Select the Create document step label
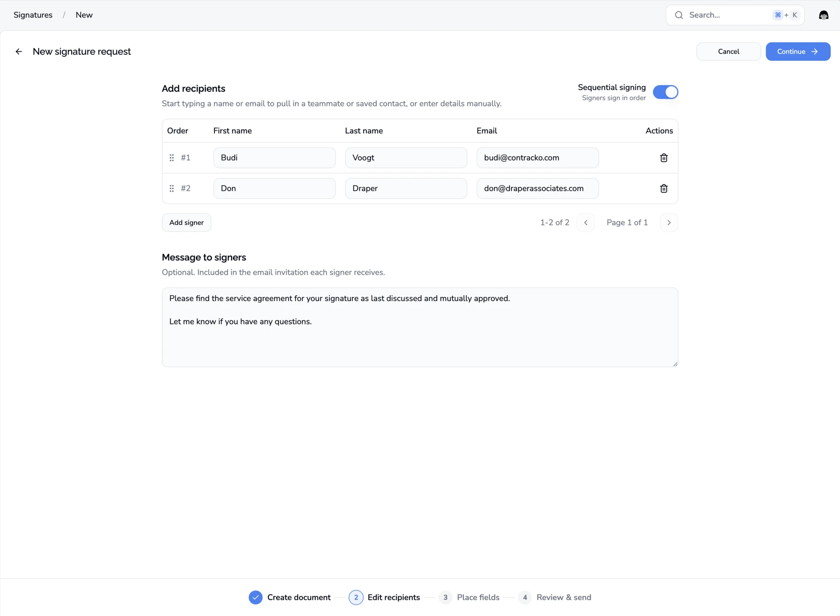This screenshot has width=840, height=616. click(299, 597)
